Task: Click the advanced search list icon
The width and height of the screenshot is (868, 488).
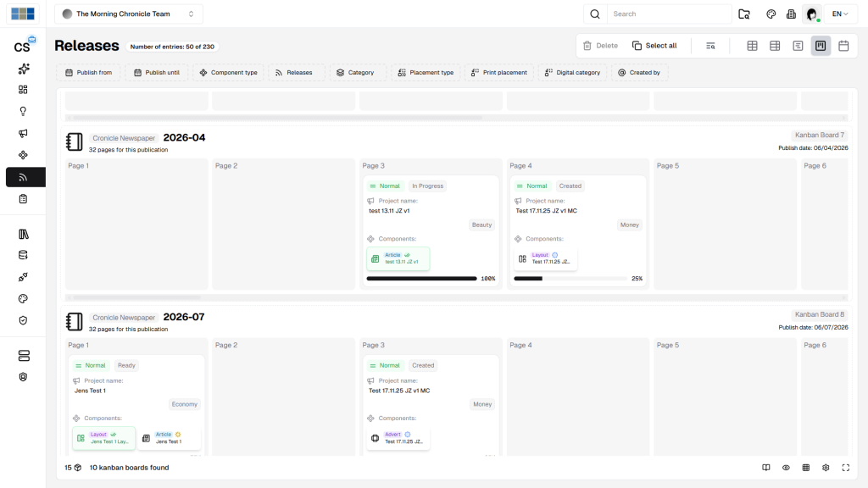Action: click(710, 46)
